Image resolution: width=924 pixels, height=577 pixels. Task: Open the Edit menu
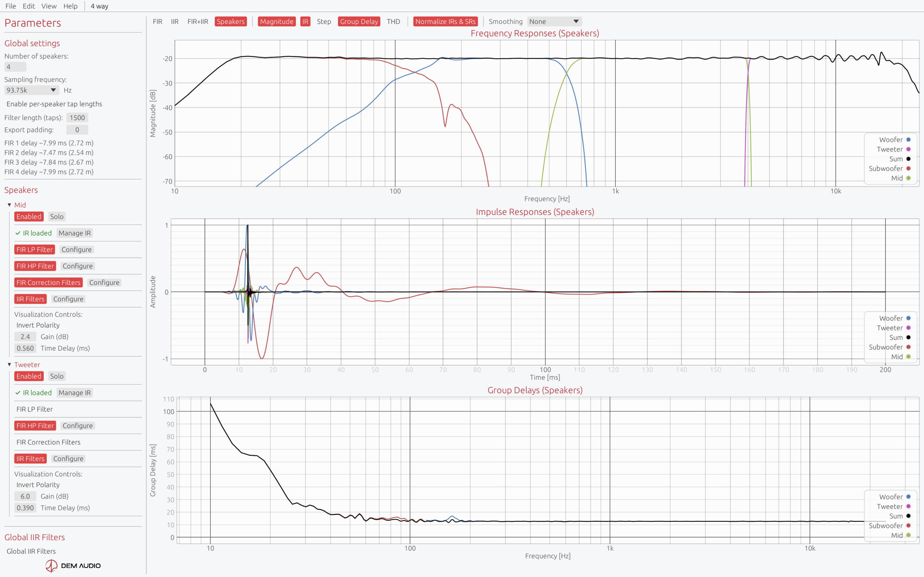pyautogui.click(x=29, y=6)
